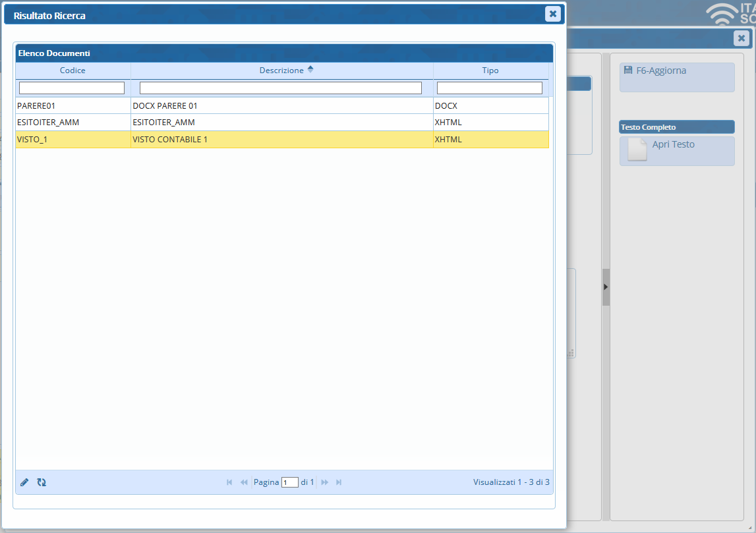This screenshot has height=533, width=756.
Task: Toggle sort arrows beside Descrizione header
Action: click(x=310, y=70)
